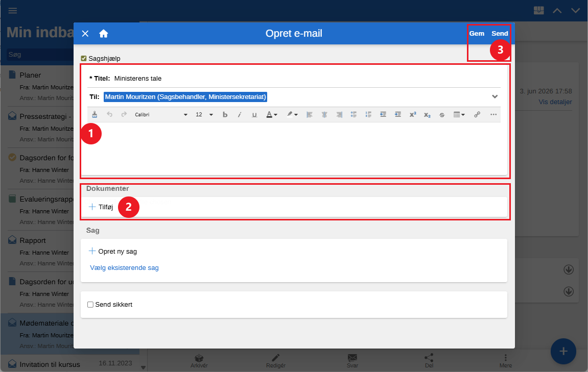Open the Invitation til kursus inbox item
588x372 pixels.
coord(70,364)
